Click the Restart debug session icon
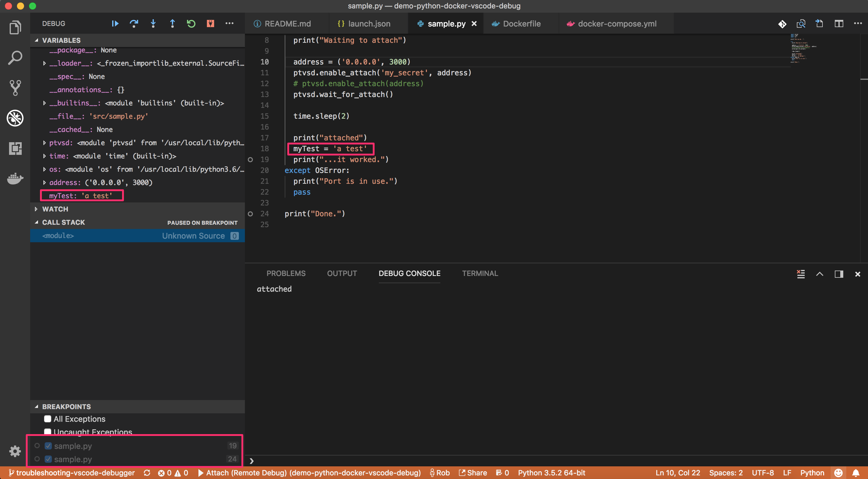The width and height of the screenshot is (868, 479). pos(191,23)
